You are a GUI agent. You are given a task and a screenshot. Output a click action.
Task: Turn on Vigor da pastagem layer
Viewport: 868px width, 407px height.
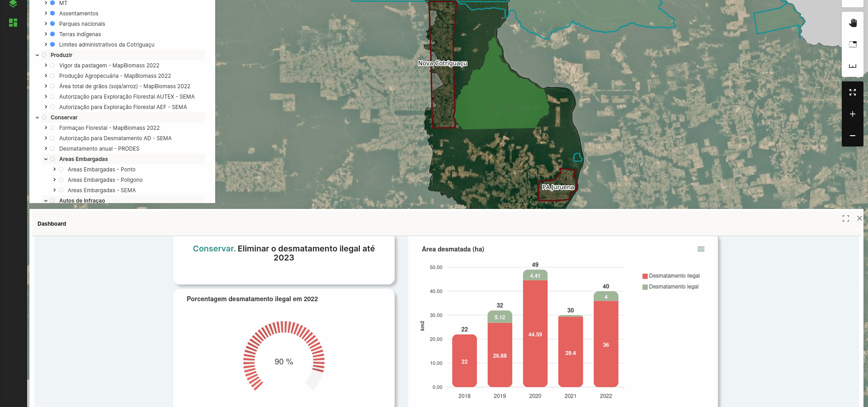[x=52, y=66]
